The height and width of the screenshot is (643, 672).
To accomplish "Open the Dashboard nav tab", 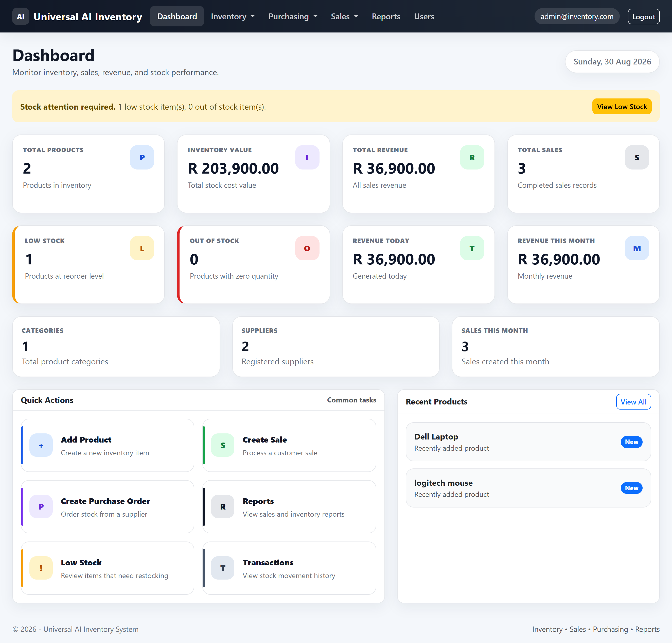I will [177, 16].
